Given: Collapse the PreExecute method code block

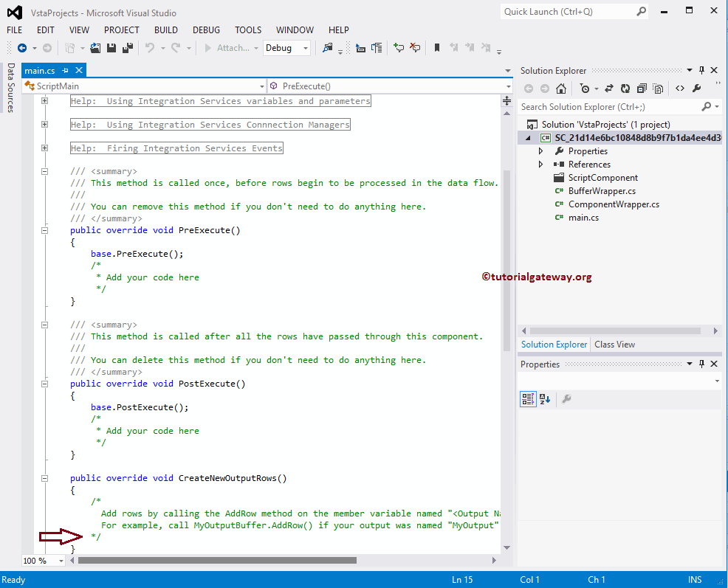Looking at the screenshot, I should coord(44,230).
